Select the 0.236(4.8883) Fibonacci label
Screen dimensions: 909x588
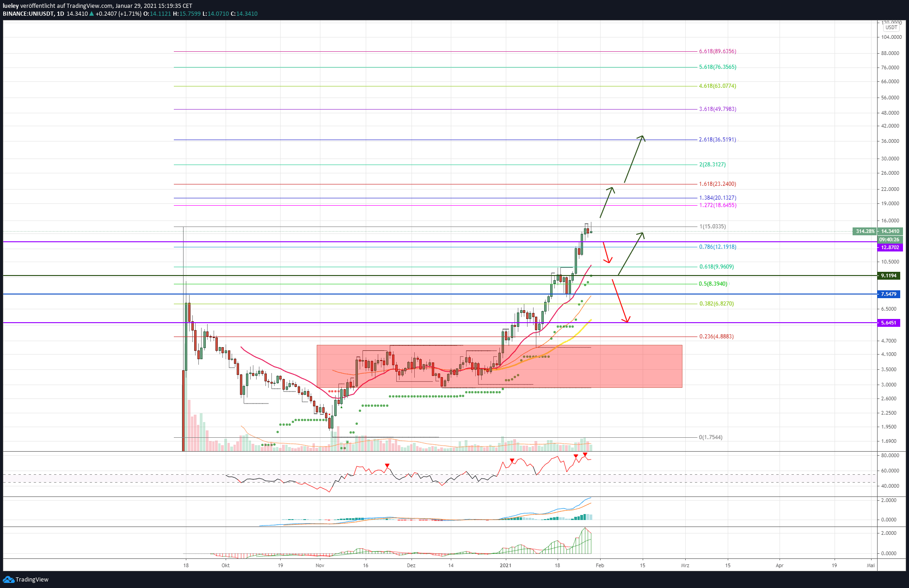716,337
